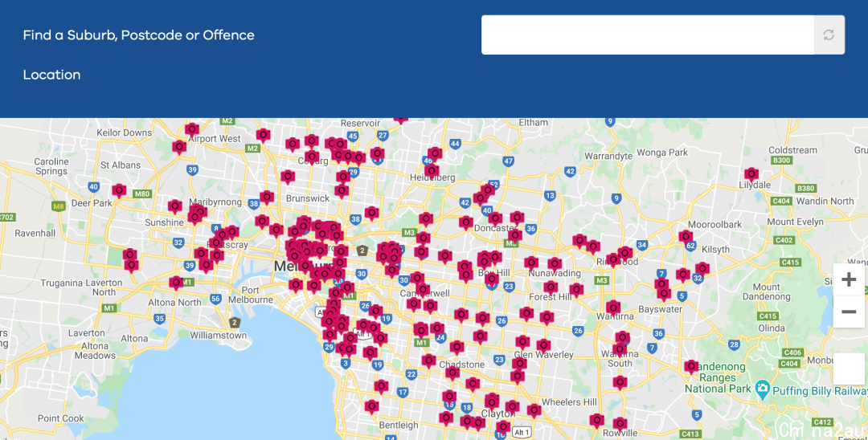Click the Puffing Billy Railway photo icon
Image resolution: width=868 pixels, height=440 pixels.
coord(763,388)
